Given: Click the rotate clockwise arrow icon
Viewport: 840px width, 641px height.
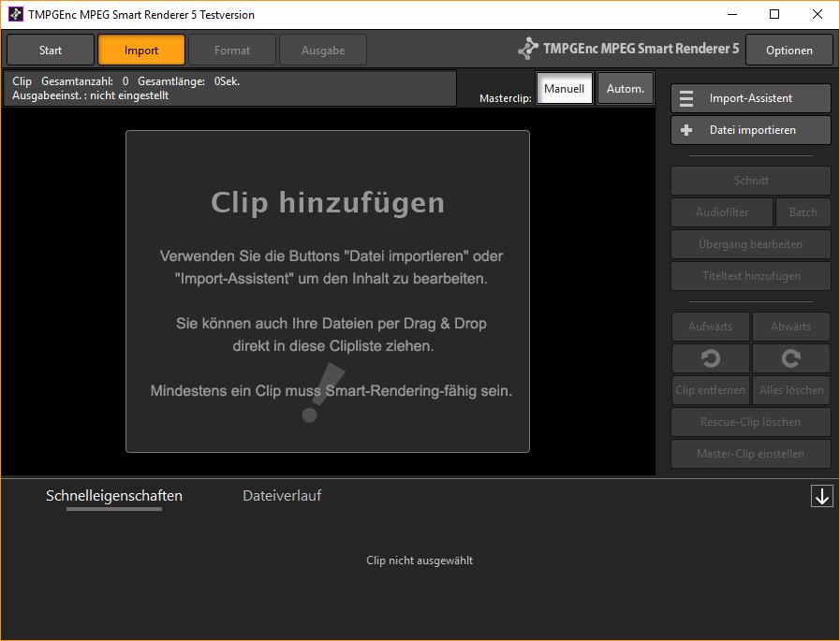Looking at the screenshot, I should (791, 358).
